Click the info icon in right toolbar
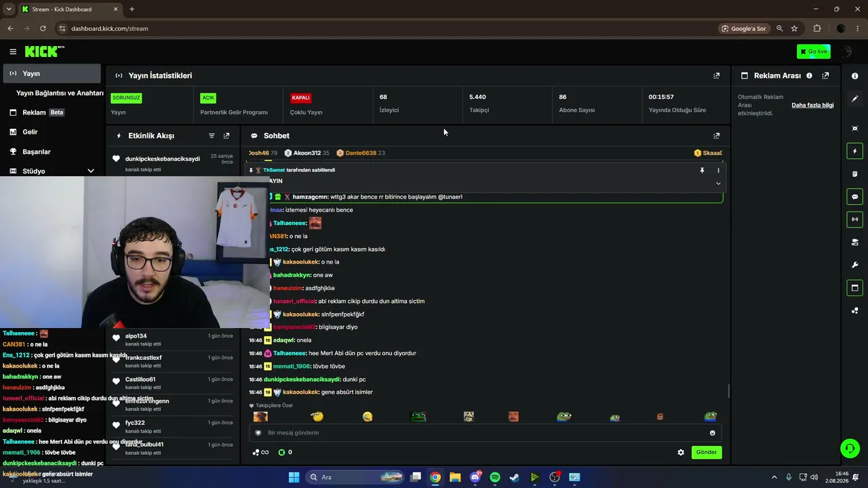Image resolution: width=868 pixels, height=488 pixels. coord(854,76)
